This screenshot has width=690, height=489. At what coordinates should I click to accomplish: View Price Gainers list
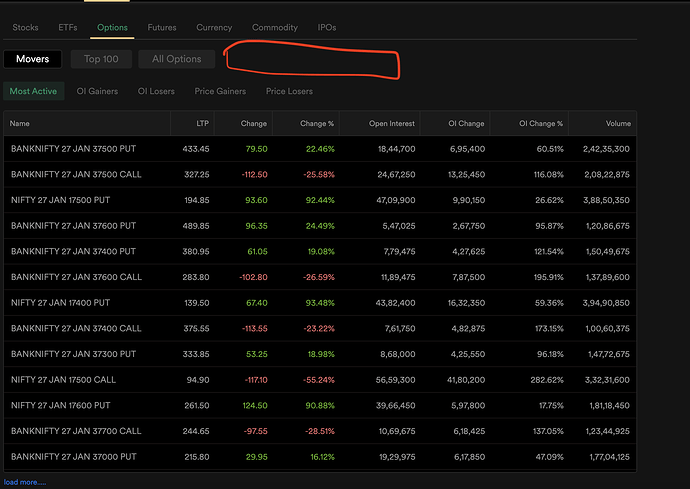click(220, 91)
